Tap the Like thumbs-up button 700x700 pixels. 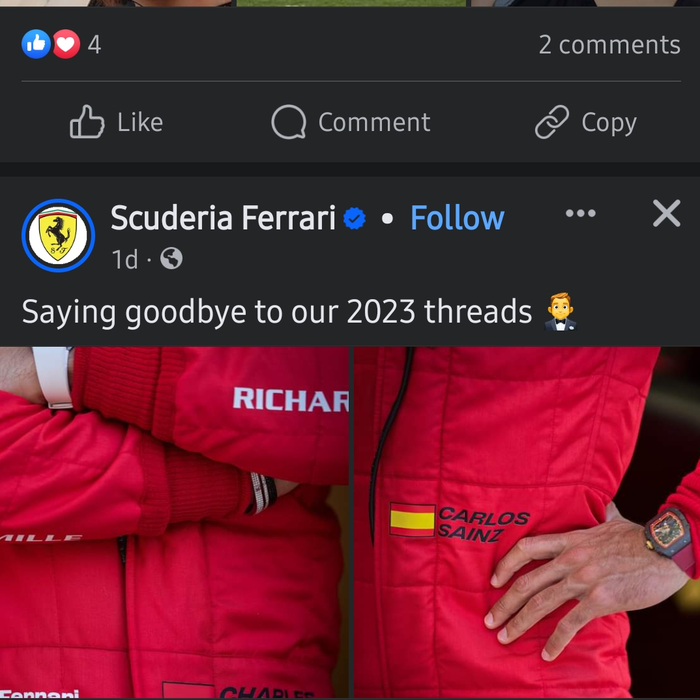(87, 122)
